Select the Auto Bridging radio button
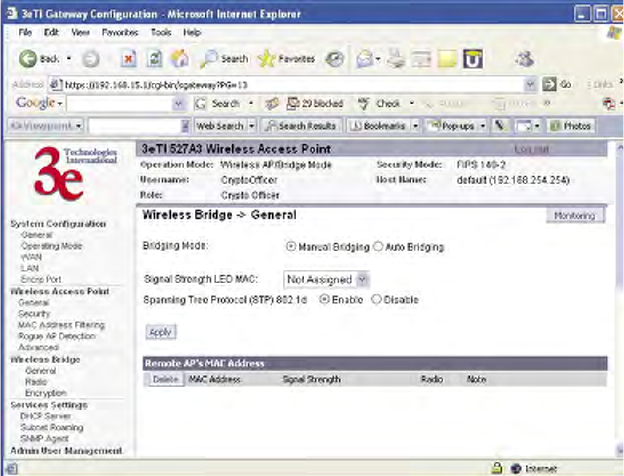This screenshot has height=476, width=624. (378, 246)
